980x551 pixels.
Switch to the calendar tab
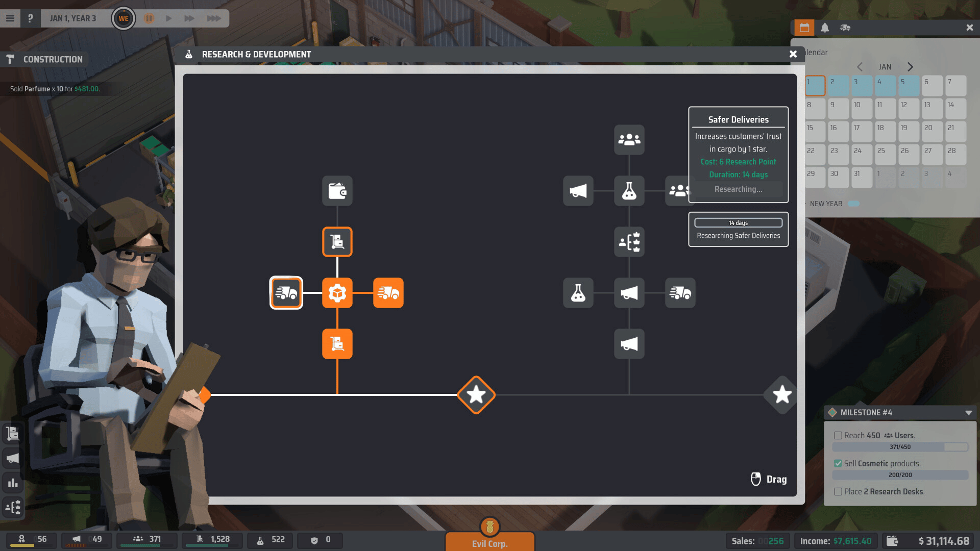pyautogui.click(x=804, y=28)
